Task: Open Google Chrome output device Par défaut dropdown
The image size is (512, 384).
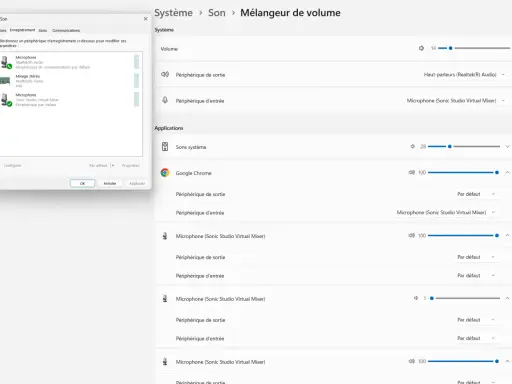Action: 477,194
